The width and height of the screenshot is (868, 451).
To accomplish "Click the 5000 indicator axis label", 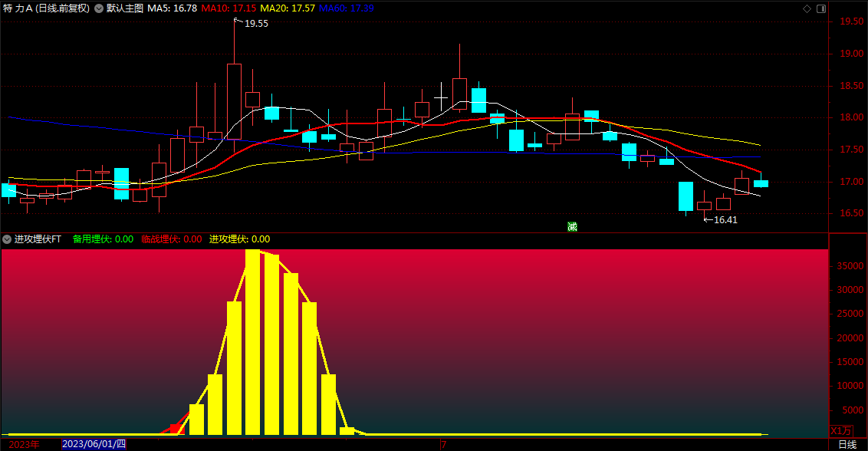I will (x=853, y=410).
